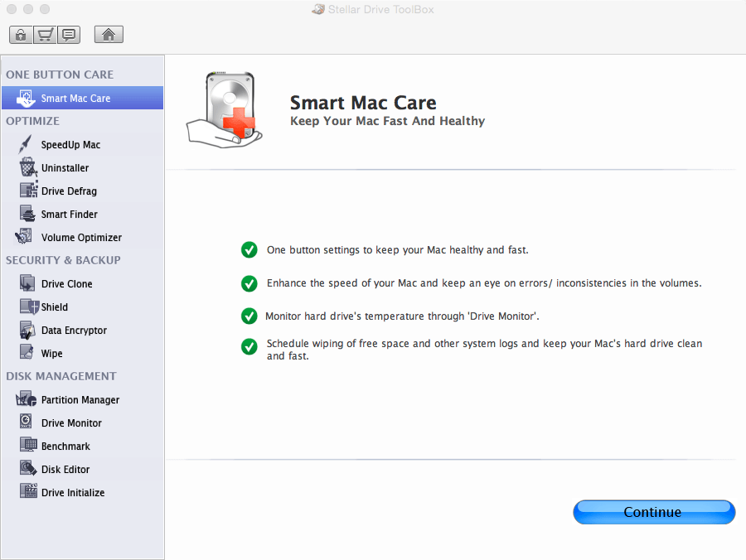This screenshot has width=746, height=560.
Task: Go to home via house icon
Action: pyautogui.click(x=109, y=35)
